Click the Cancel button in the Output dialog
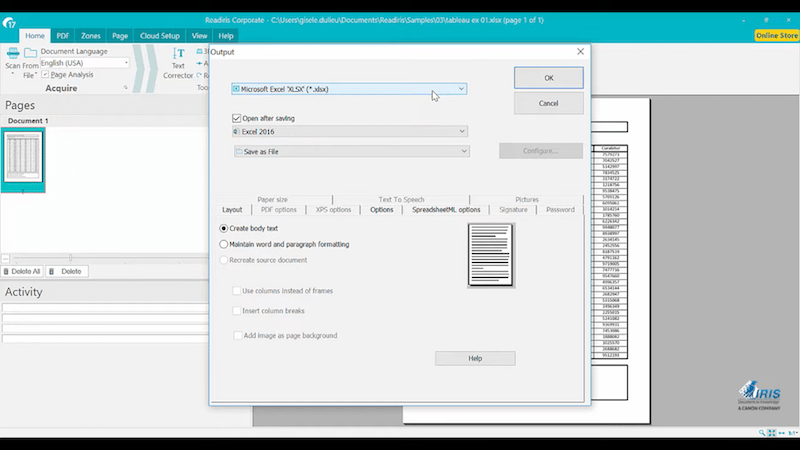 [x=548, y=103]
